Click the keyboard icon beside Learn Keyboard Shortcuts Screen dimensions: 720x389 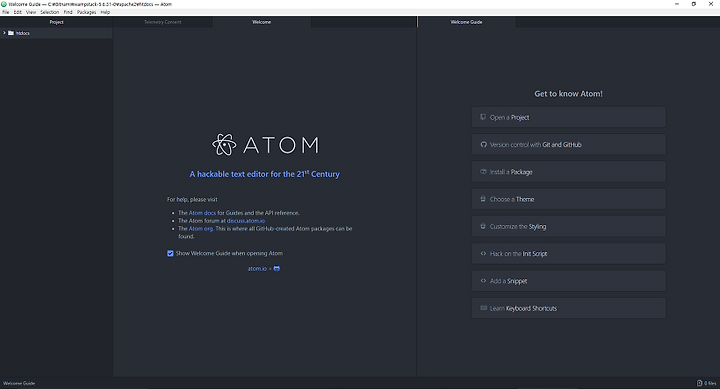(484, 308)
